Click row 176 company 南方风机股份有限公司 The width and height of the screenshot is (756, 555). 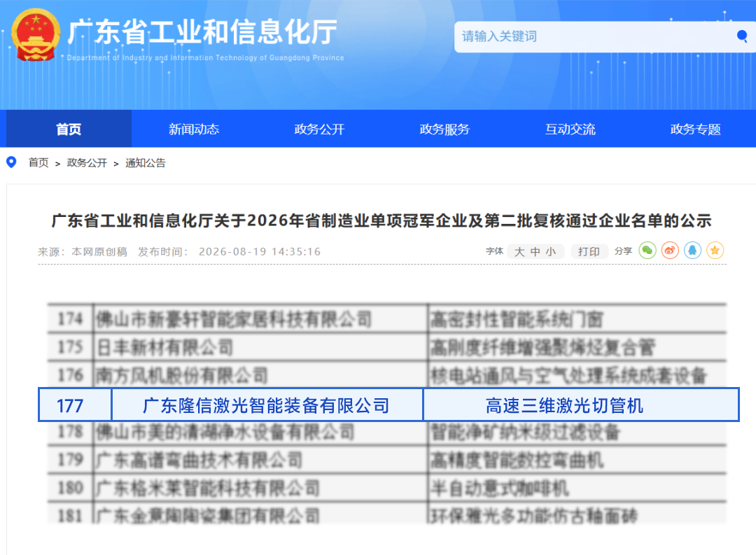pos(182,376)
